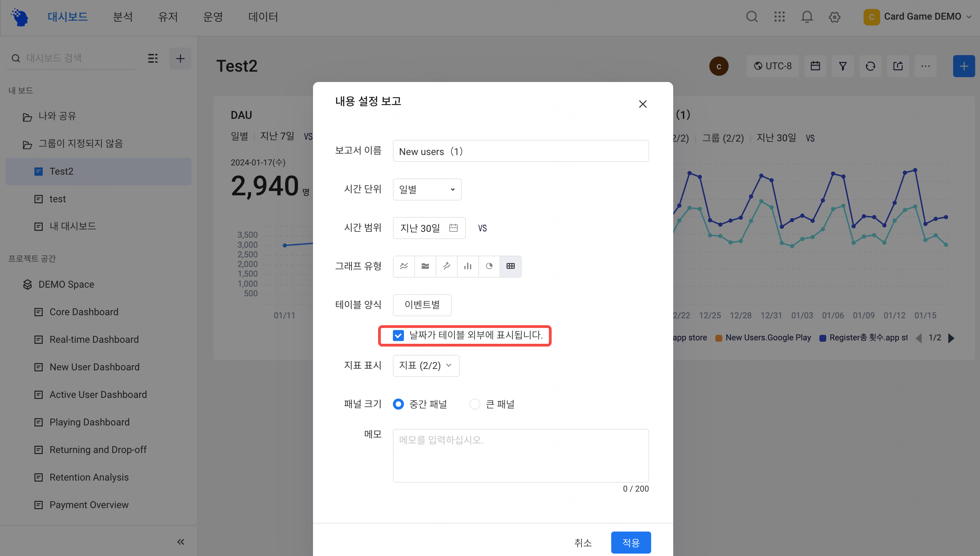
Task: Collapse the sidebar with double chevron
Action: [180, 542]
